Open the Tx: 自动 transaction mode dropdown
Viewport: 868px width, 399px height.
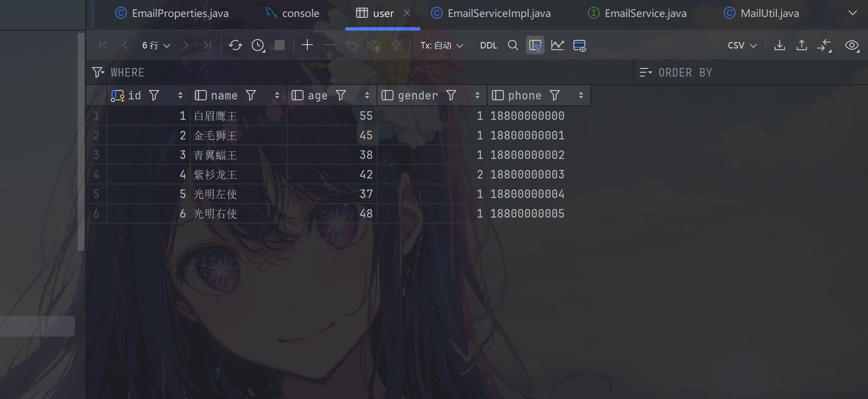[442, 45]
